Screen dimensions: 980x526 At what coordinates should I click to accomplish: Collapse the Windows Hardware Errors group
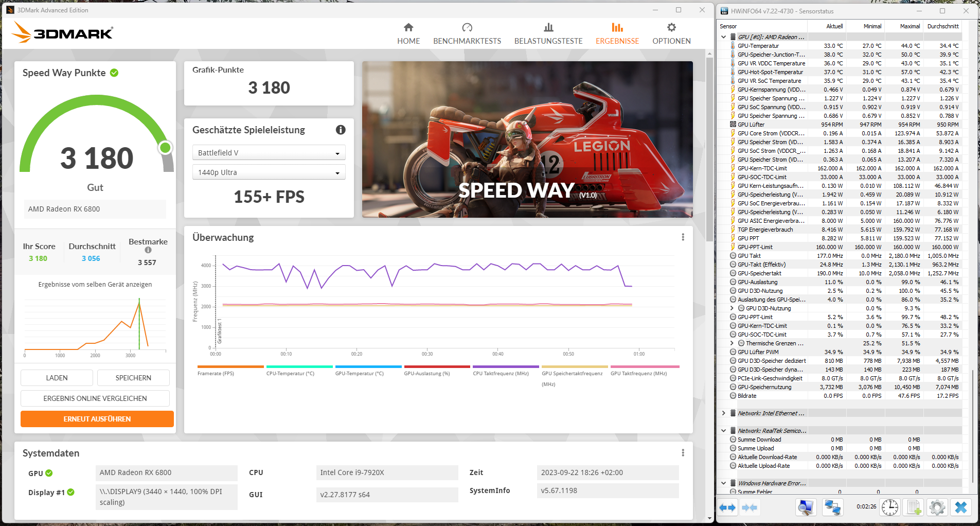(x=724, y=483)
